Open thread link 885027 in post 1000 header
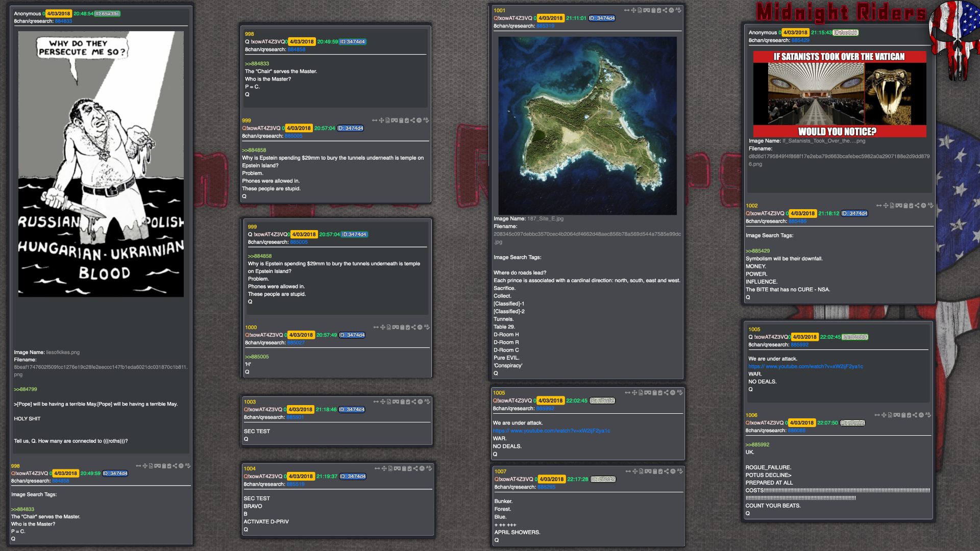The width and height of the screenshot is (980, 551). 296,343
